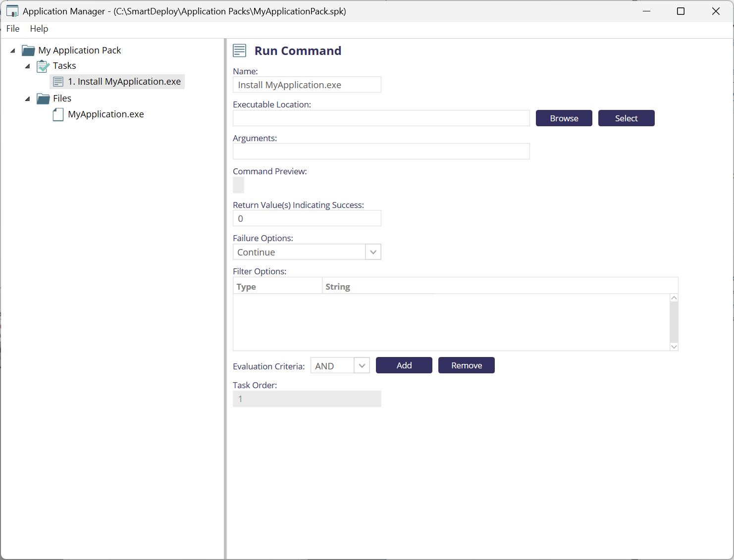The image size is (734, 560).
Task: Click the Add filter button
Action: click(x=404, y=365)
